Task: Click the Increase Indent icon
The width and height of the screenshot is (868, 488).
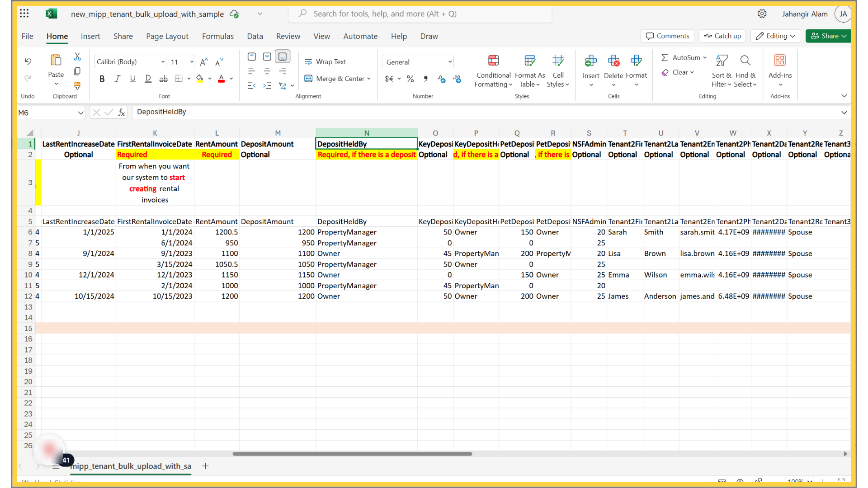Action: coord(267,85)
